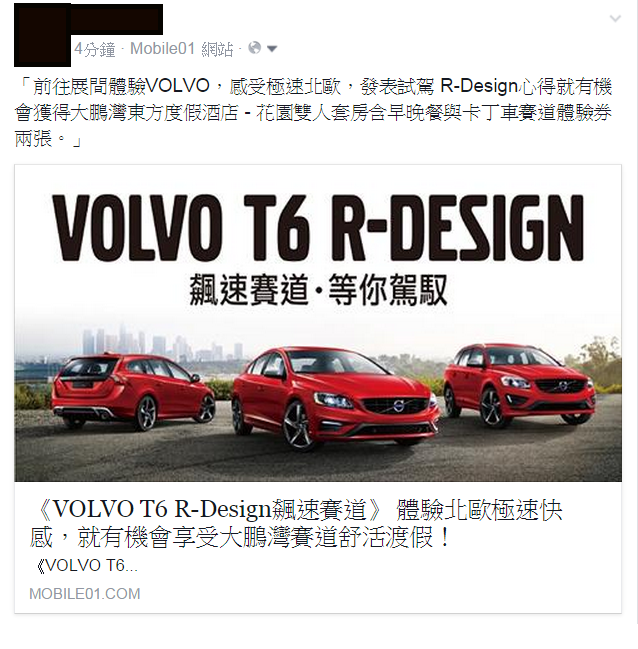Click the left red Volvo wagon
The width and height of the screenshot is (638, 649).
point(133,390)
